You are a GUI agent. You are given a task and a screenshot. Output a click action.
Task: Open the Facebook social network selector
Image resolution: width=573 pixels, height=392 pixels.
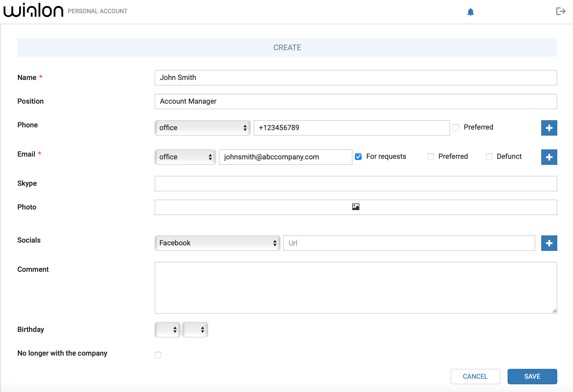217,243
